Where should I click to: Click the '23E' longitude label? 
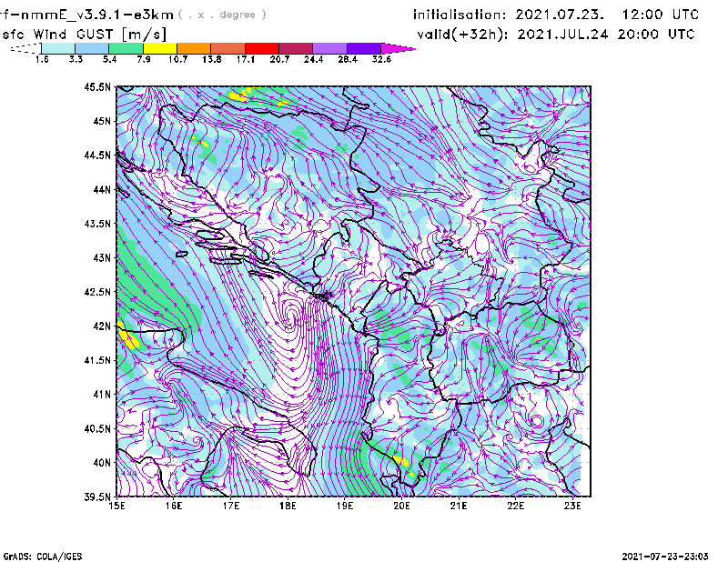pos(572,506)
